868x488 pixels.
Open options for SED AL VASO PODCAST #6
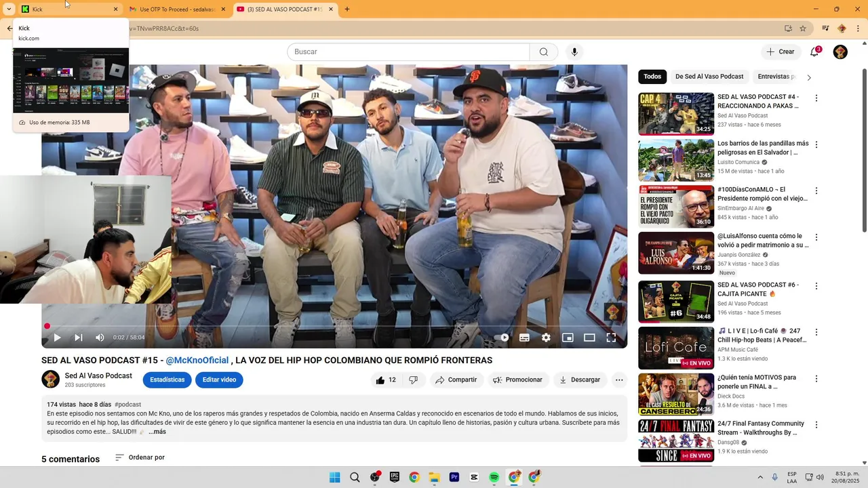pyautogui.click(x=816, y=286)
